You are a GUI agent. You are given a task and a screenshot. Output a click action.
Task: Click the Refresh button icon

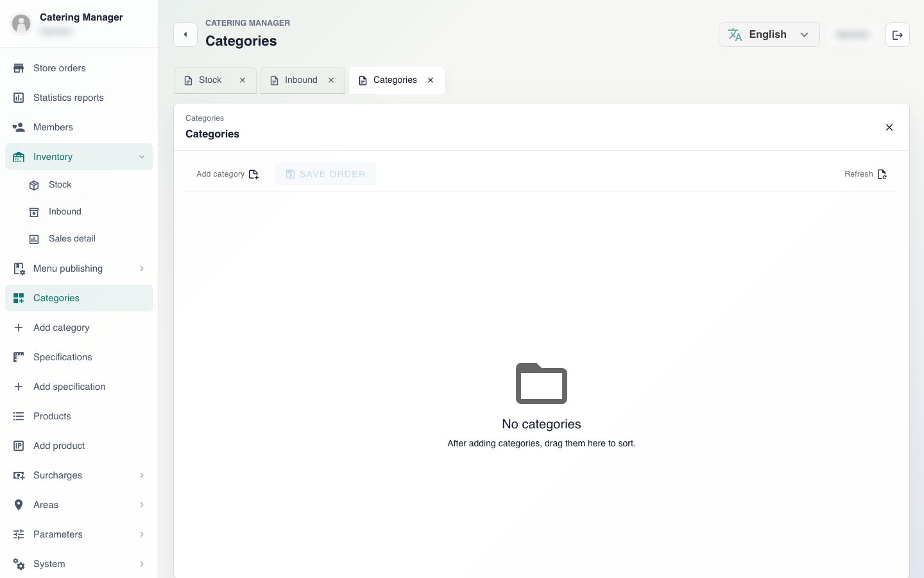pos(882,174)
